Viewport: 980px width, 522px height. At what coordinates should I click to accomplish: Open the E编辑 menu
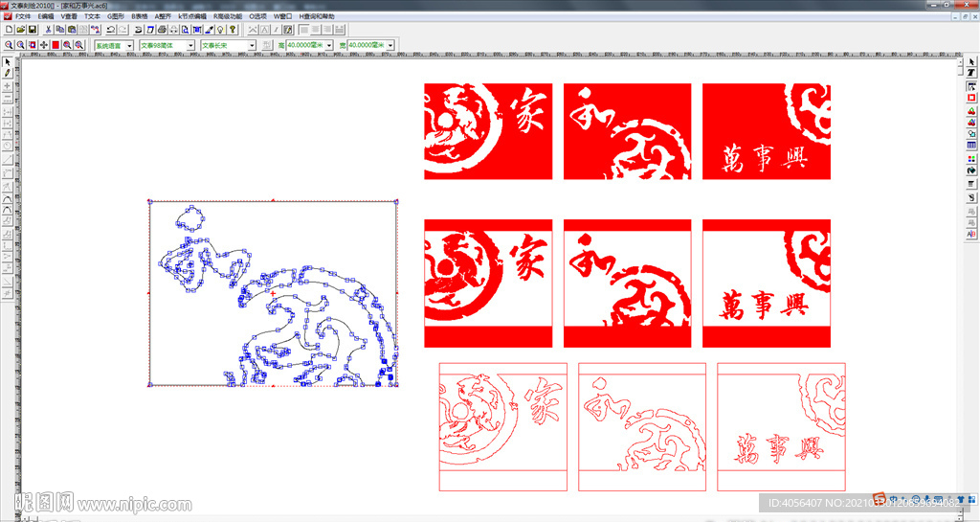[x=46, y=16]
